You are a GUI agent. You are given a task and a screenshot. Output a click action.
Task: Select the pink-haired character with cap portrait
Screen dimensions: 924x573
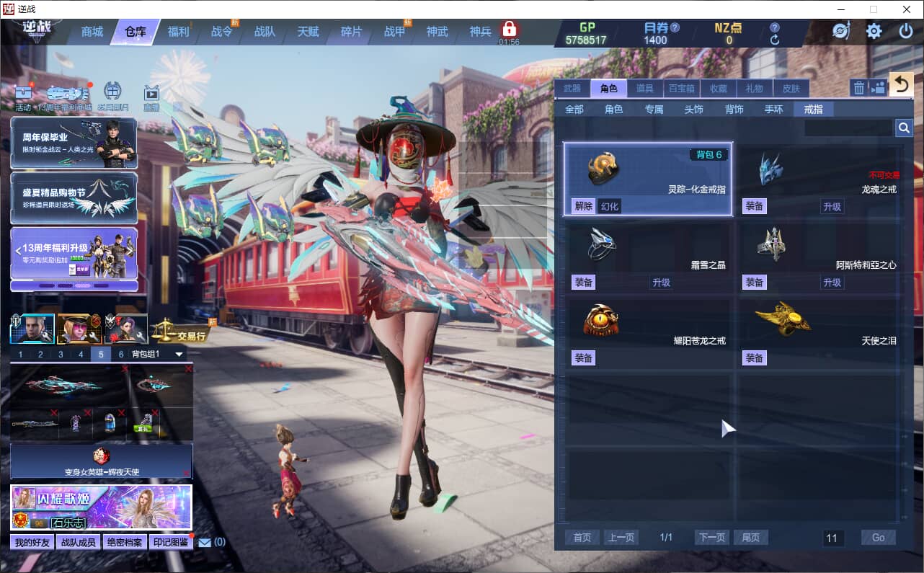coord(79,329)
